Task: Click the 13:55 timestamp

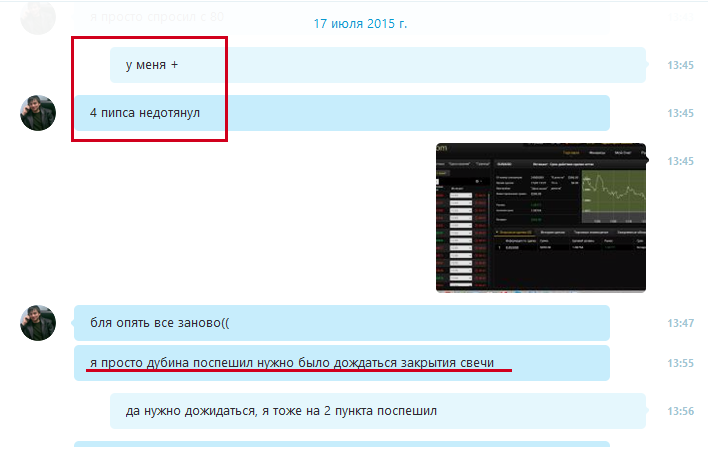Action: pos(680,363)
